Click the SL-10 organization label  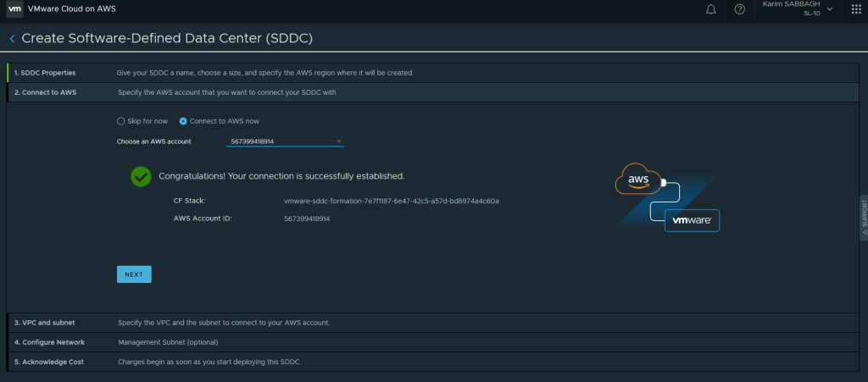[x=811, y=13]
